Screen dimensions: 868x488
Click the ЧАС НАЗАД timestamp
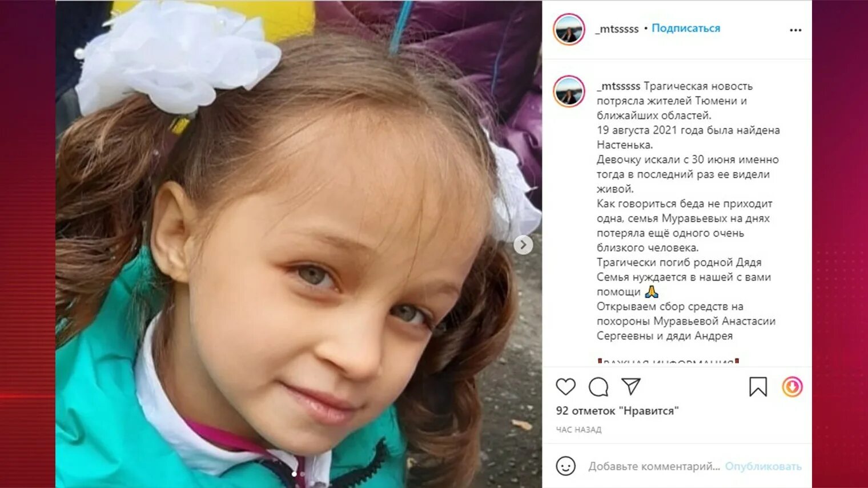pyautogui.click(x=578, y=429)
